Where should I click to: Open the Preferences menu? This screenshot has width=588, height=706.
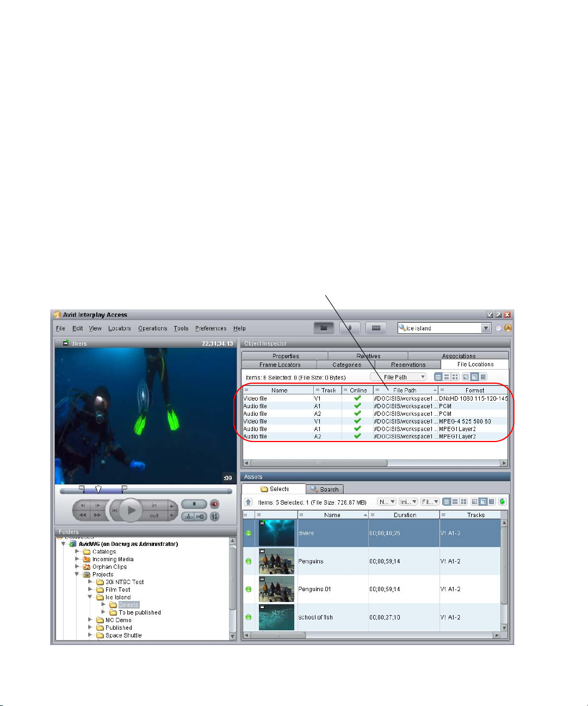coord(211,328)
